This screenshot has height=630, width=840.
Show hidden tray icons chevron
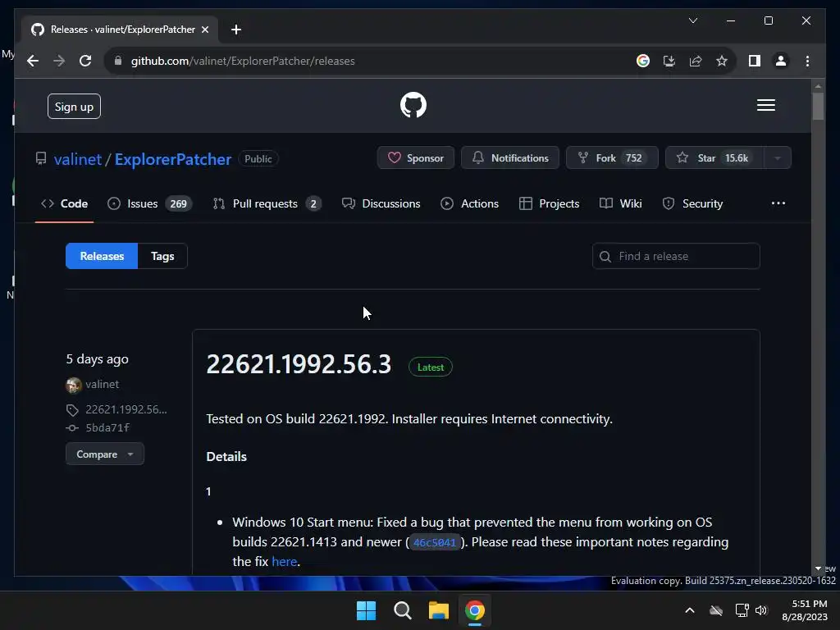tap(689, 610)
